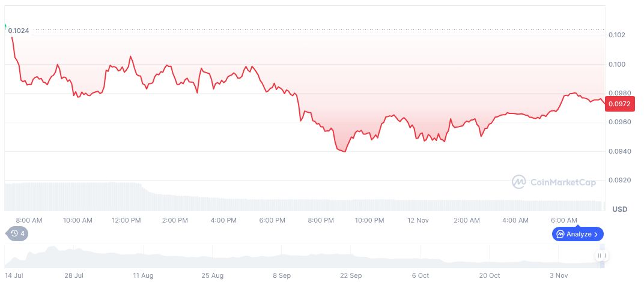Select 22 Sep on the navigator timeline
The width and height of the screenshot is (644, 282).
point(351,275)
